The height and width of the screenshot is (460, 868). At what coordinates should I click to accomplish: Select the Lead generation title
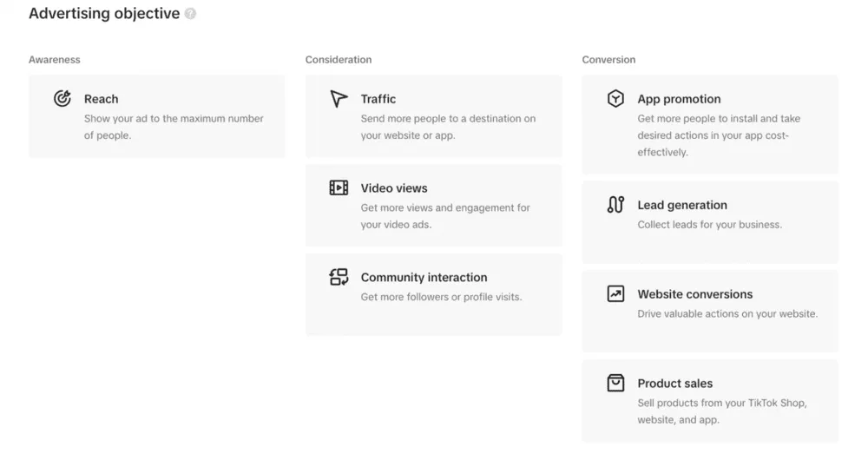pos(682,206)
